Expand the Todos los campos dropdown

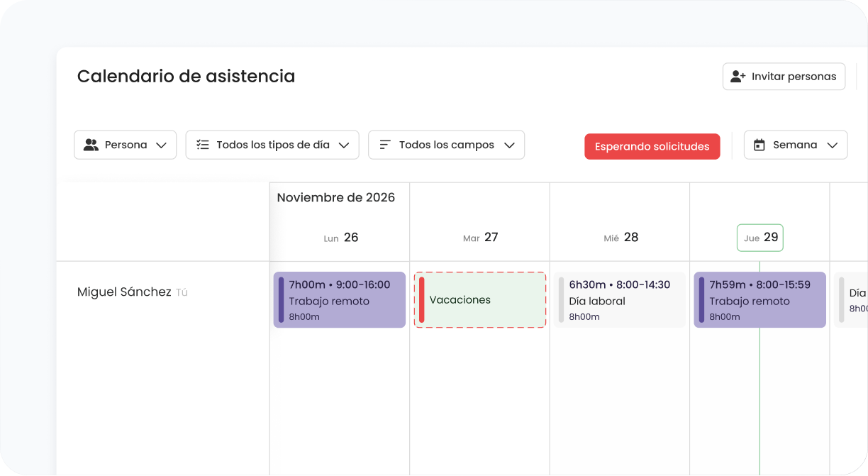[x=446, y=145]
